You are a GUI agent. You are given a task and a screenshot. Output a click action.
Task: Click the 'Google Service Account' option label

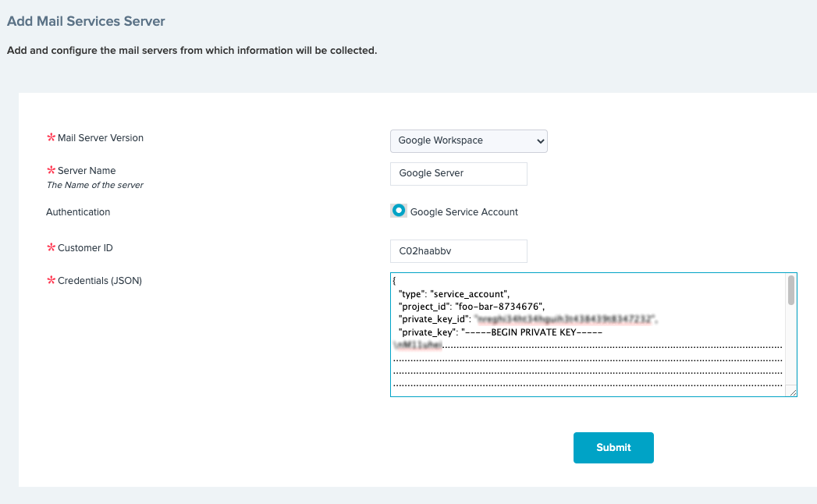(464, 212)
